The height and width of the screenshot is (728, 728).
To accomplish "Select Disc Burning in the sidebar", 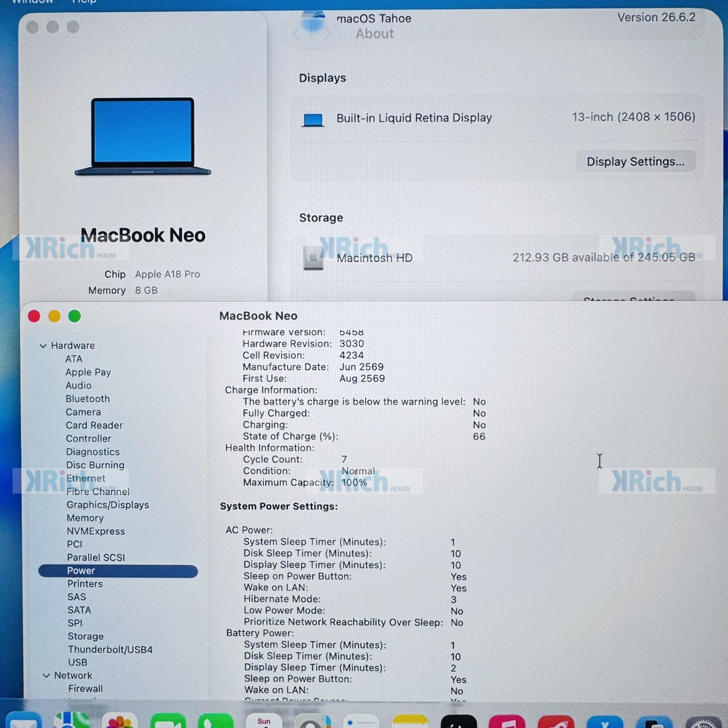I will [x=95, y=465].
